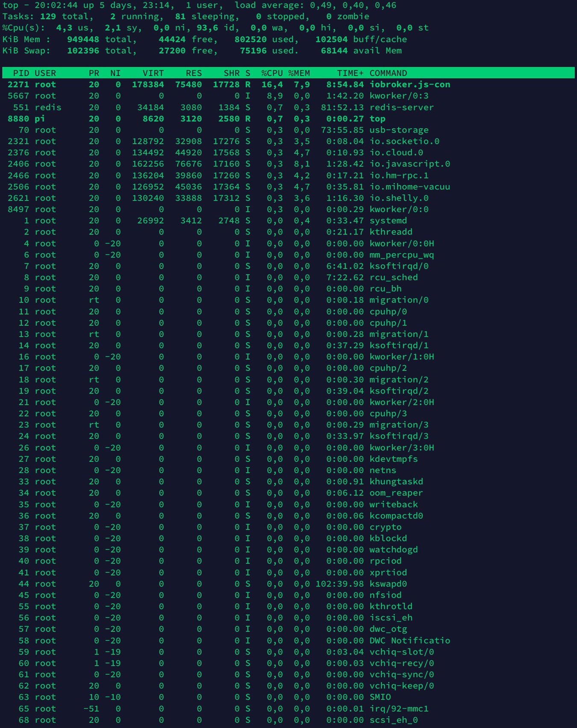Image resolution: width=577 pixels, height=728 pixels.
Task: Select the %MEM column header
Action: [x=299, y=73]
